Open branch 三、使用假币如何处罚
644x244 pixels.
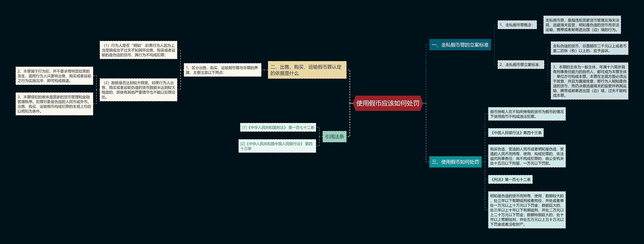pos(455,162)
